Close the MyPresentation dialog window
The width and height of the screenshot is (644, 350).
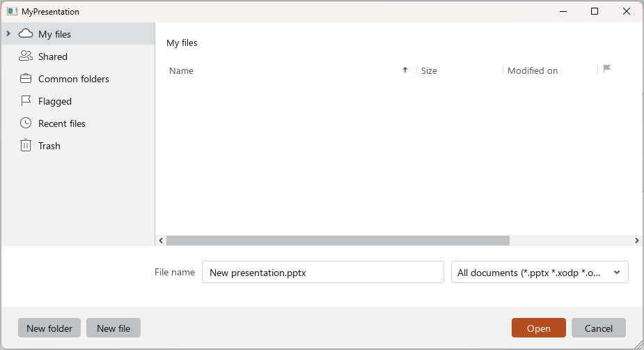click(x=627, y=12)
